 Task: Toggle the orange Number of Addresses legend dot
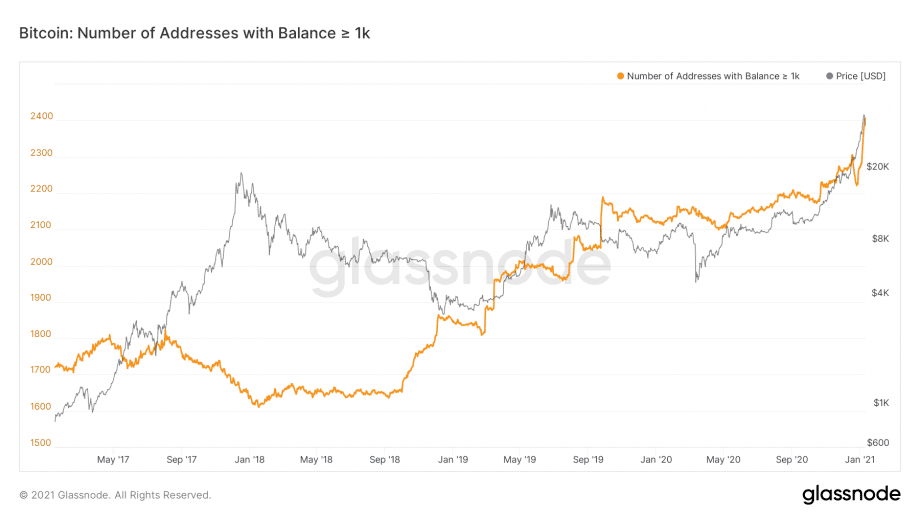[620, 76]
